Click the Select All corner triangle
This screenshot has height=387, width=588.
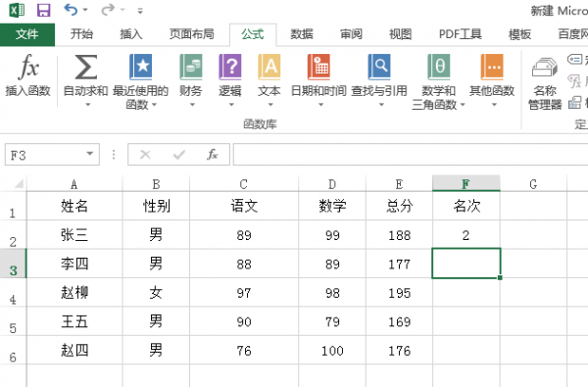(x=19, y=183)
